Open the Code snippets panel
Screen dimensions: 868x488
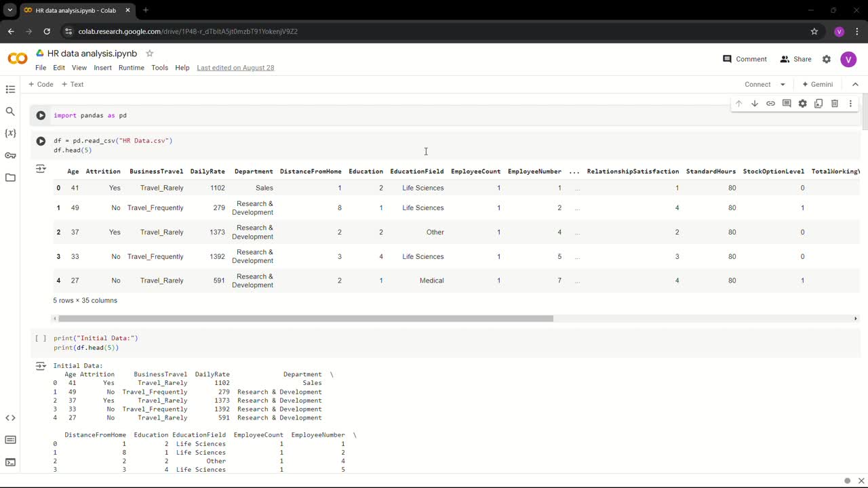point(10,418)
